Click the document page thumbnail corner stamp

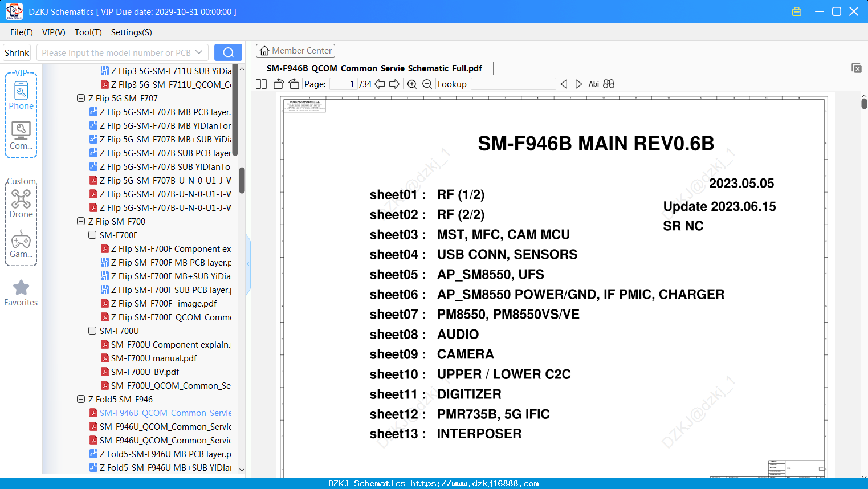(x=305, y=105)
